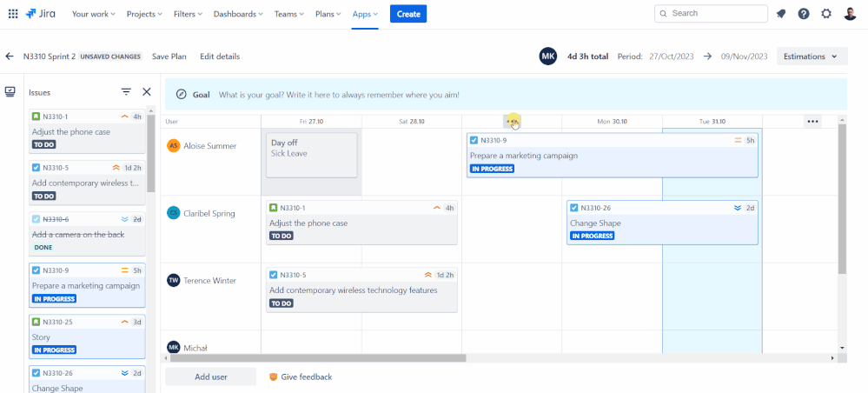Click the priority icon on N3310-9 calendar card

738,140
